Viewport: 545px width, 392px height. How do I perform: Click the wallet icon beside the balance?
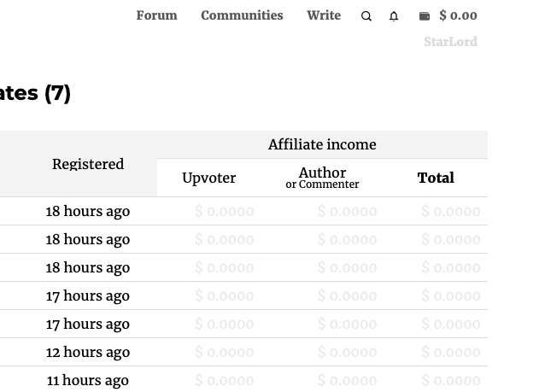coord(425,16)
